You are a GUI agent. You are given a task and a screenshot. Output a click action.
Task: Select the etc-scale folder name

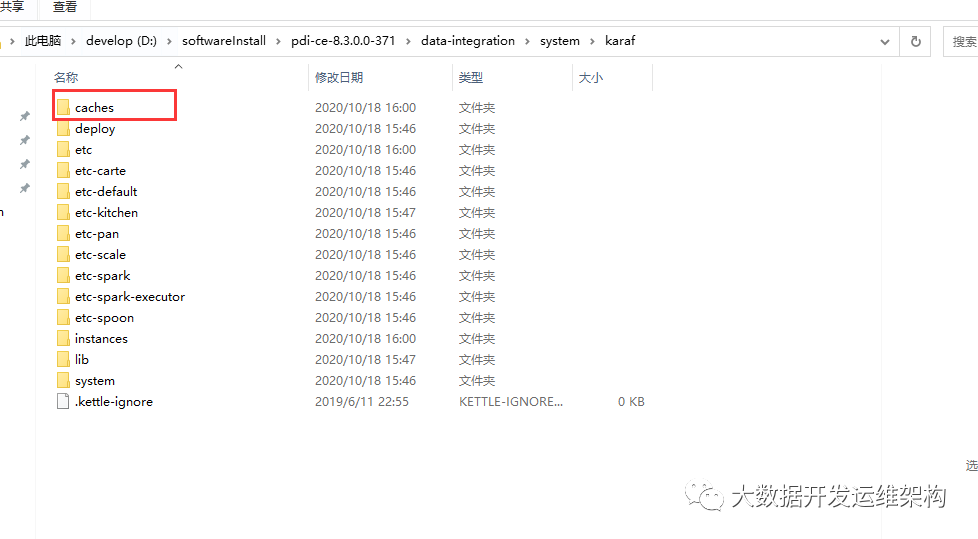[x=100, y=255]
